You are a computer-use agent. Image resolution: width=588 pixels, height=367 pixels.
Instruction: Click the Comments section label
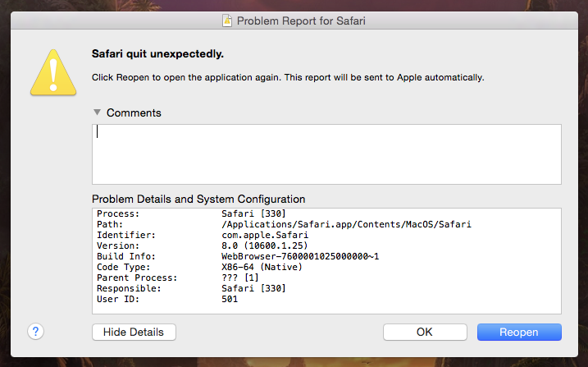pos(134,112)
